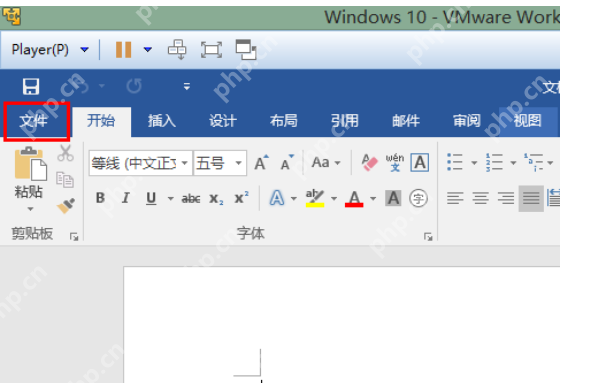
Task: Open the VMware power options dropdown arrow
Action: pyautogui.click(x=148, y=50)
